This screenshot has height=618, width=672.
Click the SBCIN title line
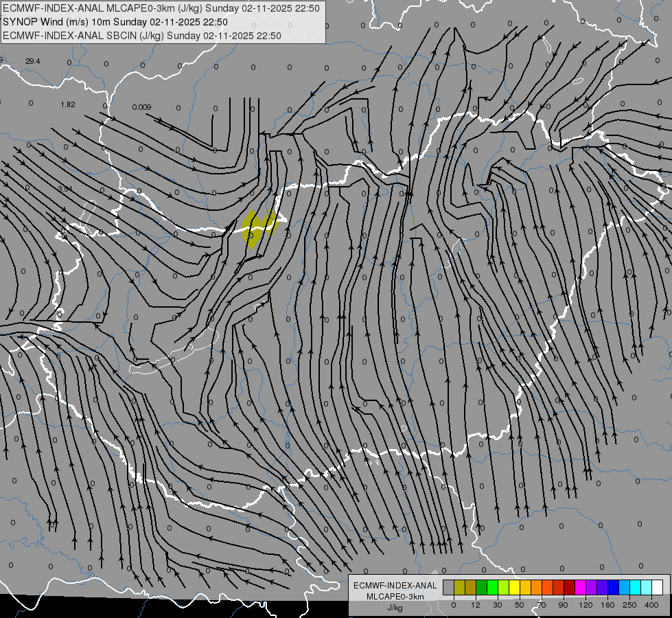tap(142, 36)
